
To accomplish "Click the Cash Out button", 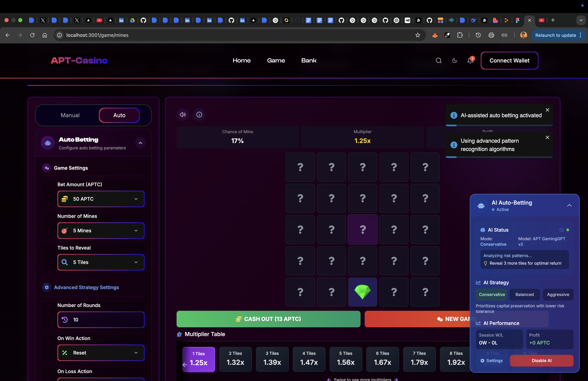I will 268,319.
